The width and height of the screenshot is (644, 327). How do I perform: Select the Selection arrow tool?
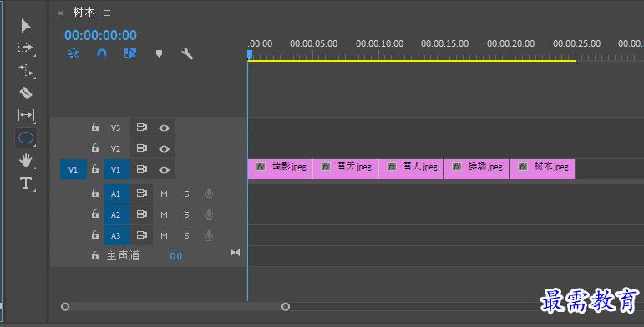click(x=26, y=25)
